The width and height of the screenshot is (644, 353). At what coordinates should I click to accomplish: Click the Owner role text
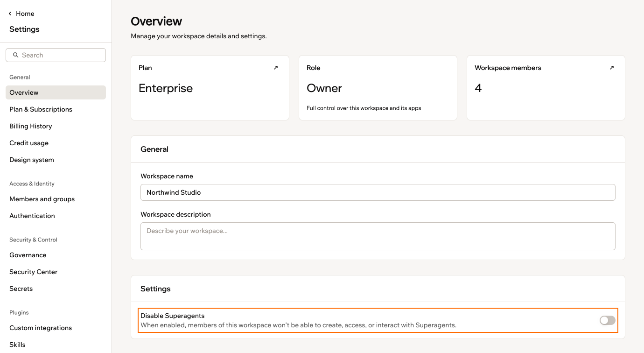pos(324,88)
